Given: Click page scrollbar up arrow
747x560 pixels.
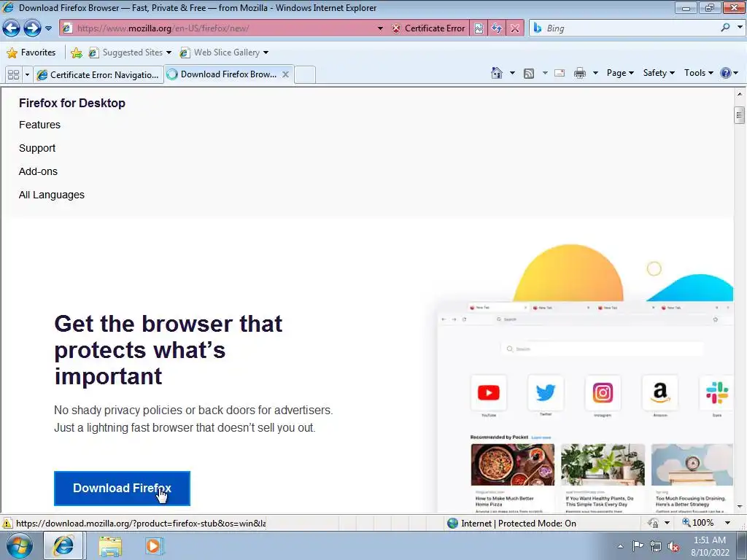Looking at the screenshot, I should [x=740, y=94].
